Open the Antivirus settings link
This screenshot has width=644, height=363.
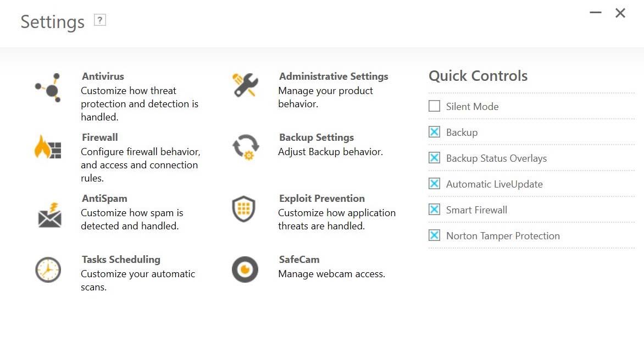point(103,76)
